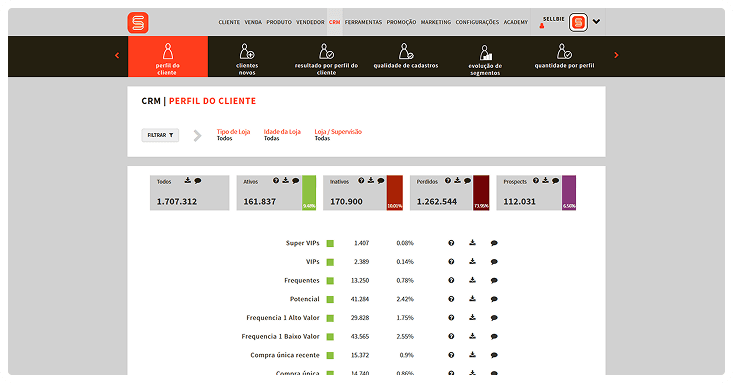Image resolution: width=733 pixels, height=383 pixels.
Task: Open the MARKETING menu
Action: 436,22
